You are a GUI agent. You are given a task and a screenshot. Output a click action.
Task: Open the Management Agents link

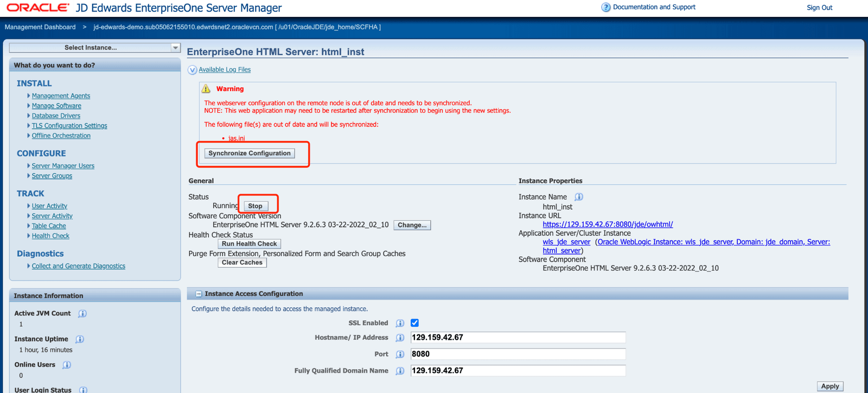point(61,96)
